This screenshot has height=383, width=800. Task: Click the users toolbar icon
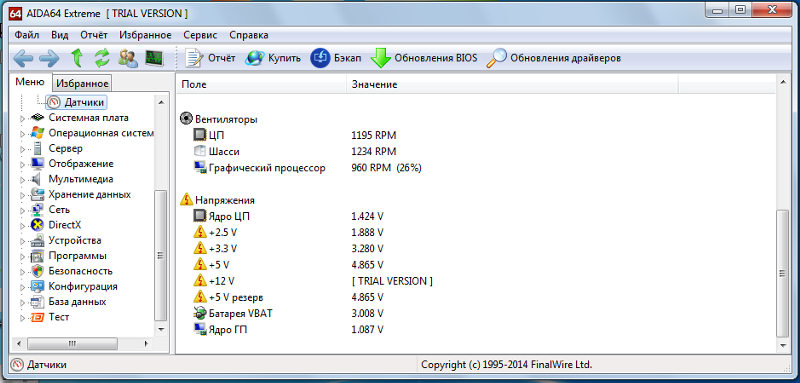pyautogui.click(x=128, y=58)
